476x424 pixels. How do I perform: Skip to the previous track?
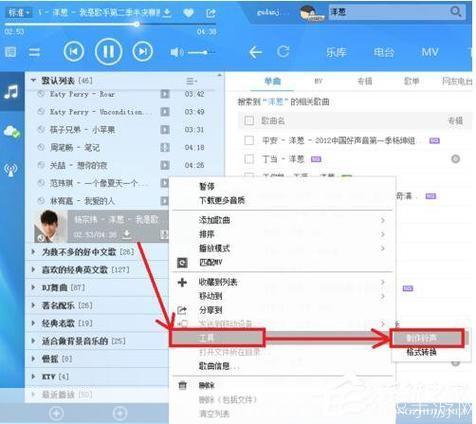[x=74, y=52]
